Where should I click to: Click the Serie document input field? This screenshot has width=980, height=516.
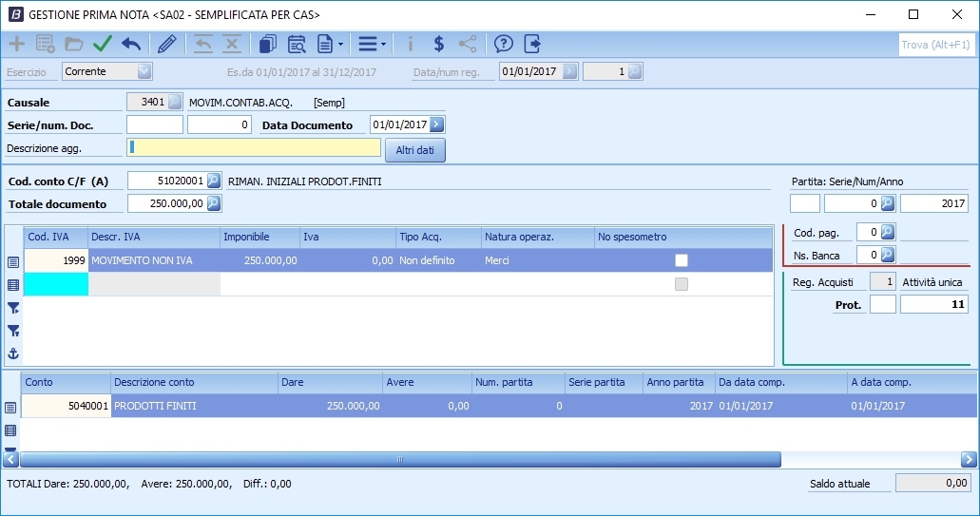pyautogui.click(x=155, y=124)
